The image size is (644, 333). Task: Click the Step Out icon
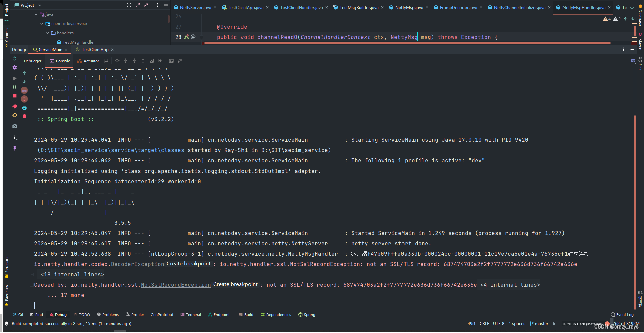click(x=143, y=61)
